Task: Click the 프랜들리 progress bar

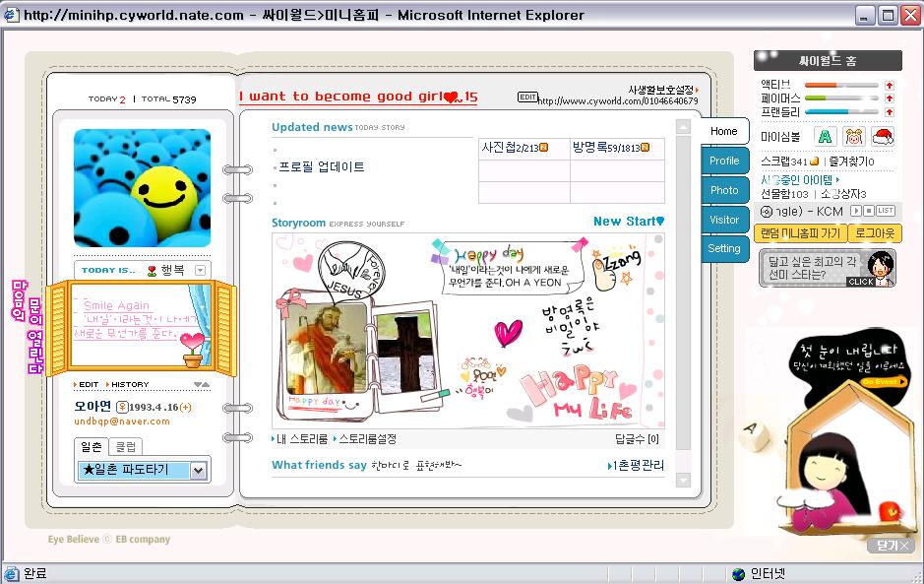Action: point(841,112)
